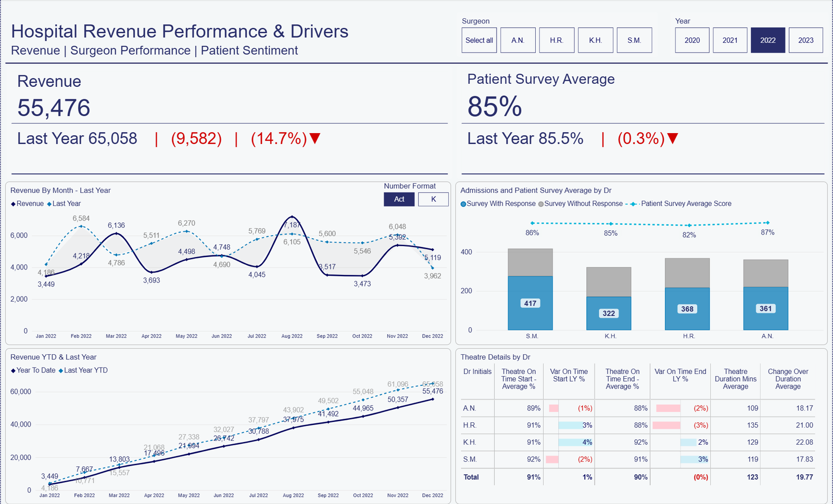The height and width of the screenshot is (504, 833).
Task: Click the red down arrow beside (14.7%)
Action: 315,138
